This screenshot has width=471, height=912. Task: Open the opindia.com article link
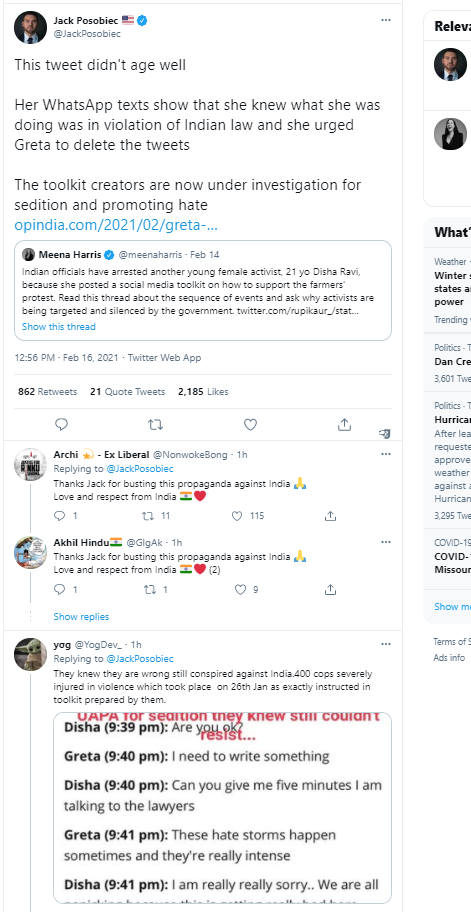[116, 225]
